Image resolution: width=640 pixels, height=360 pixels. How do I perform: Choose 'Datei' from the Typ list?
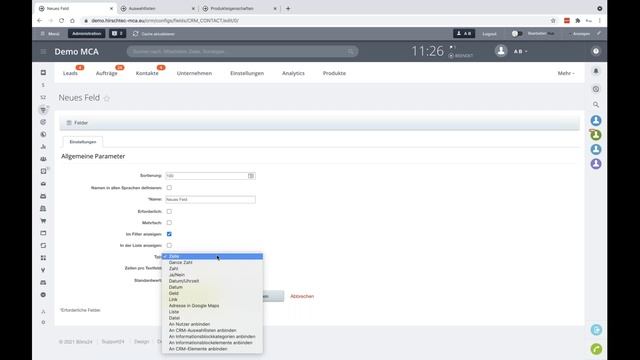(212, 318)
